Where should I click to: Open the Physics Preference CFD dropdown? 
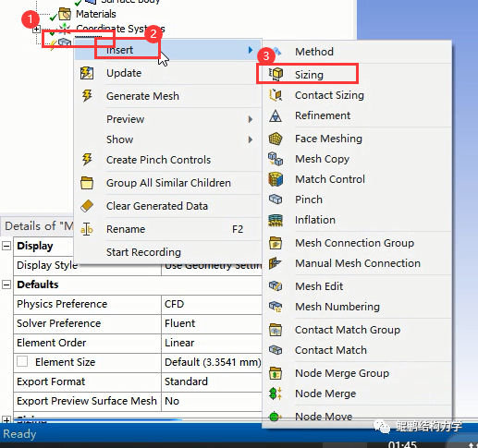[x=212, y=304]
